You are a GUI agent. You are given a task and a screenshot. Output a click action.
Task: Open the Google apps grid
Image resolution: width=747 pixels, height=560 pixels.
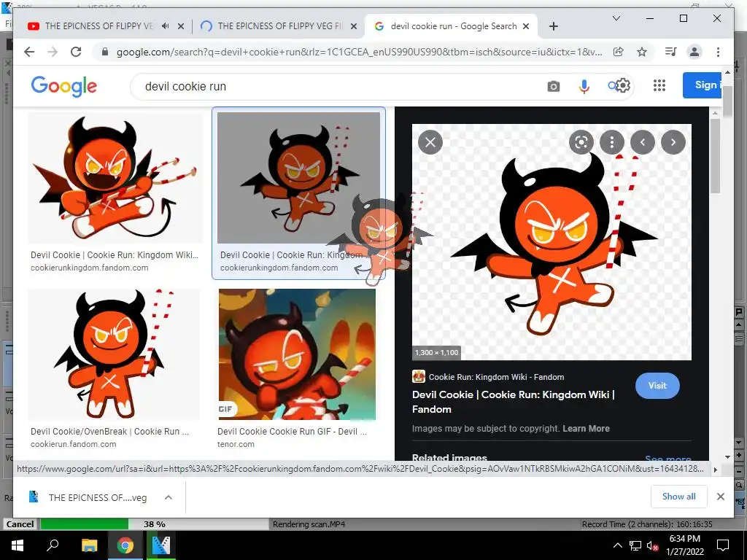pos(659,85)
